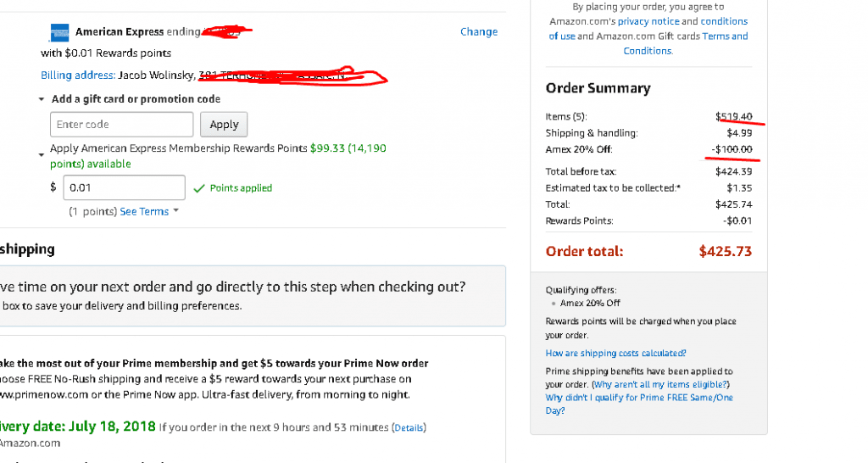Click the rewards amount field showing 0.01

(124, 187)
